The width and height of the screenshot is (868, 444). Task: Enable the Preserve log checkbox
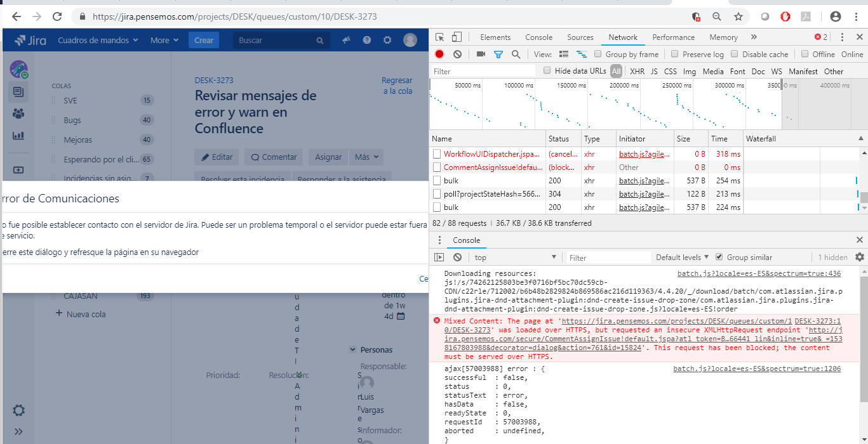[x=676, y=55]
